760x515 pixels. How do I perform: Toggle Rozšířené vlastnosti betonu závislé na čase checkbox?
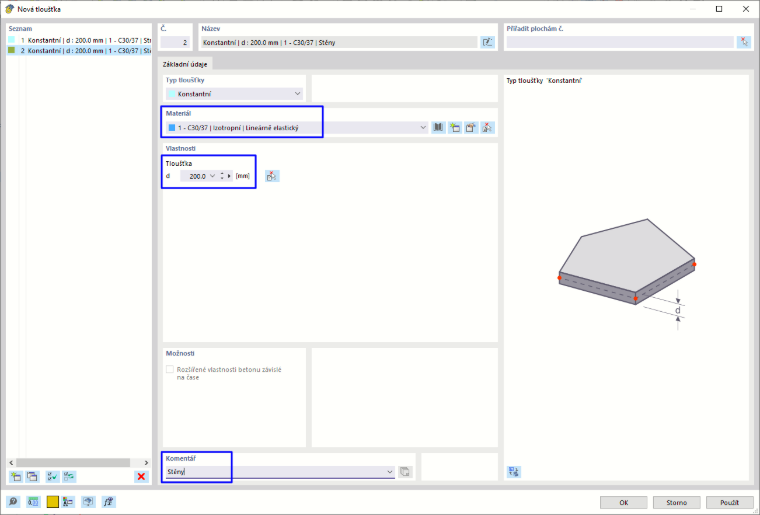coord(170,370)
